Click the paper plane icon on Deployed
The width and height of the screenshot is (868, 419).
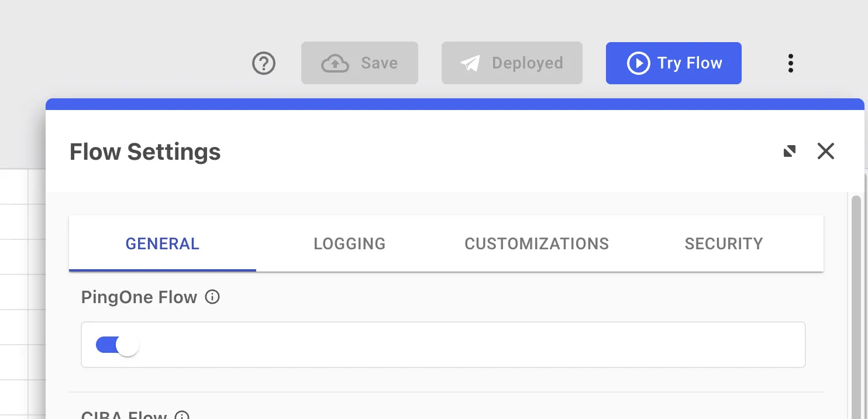[470, 63]
